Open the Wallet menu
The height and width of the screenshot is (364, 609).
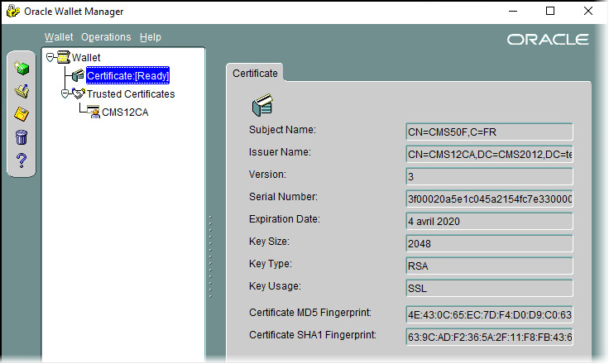point(59,37)
